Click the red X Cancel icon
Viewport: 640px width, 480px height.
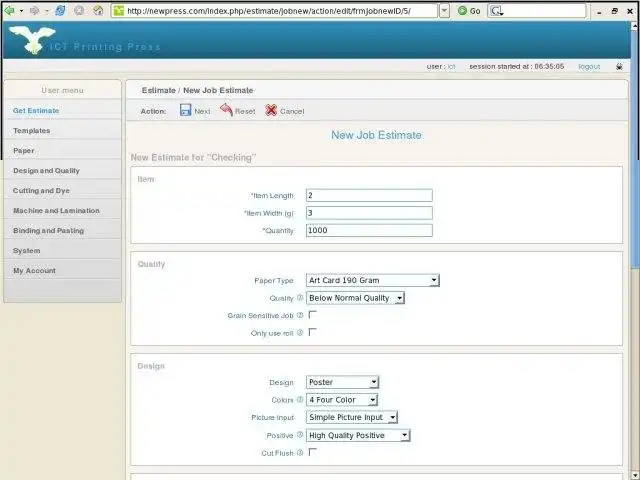click(x=271, y=110)
